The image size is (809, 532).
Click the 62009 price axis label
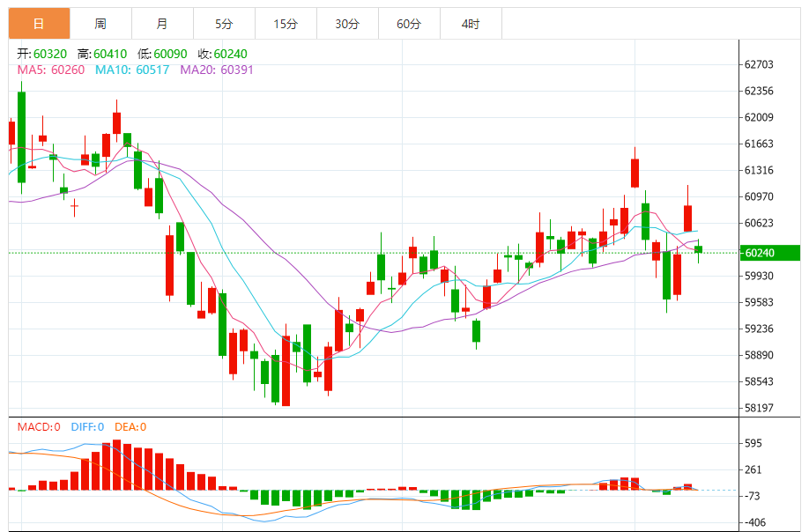(759, 117)
